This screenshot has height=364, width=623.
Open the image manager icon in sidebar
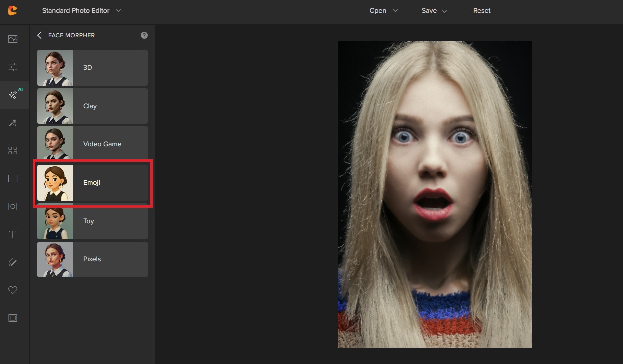coord(13,39)
